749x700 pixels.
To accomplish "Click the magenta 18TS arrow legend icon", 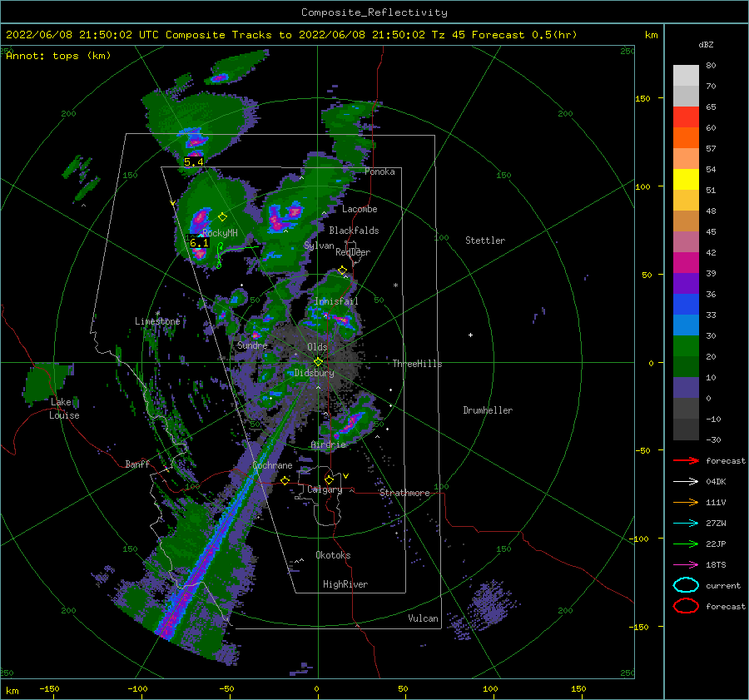I will tap(686, 565).
